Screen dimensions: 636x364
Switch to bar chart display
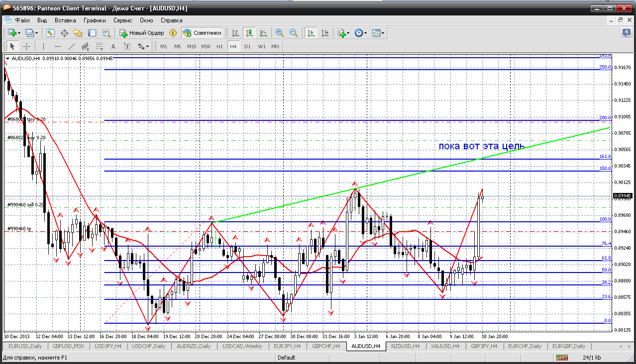(x=235, y=33)
